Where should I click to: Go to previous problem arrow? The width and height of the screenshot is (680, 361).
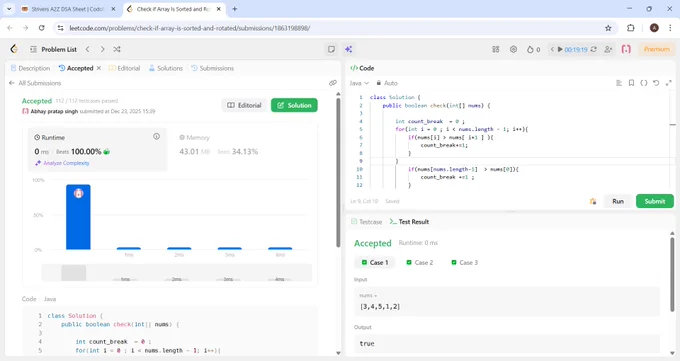point(88,49)
